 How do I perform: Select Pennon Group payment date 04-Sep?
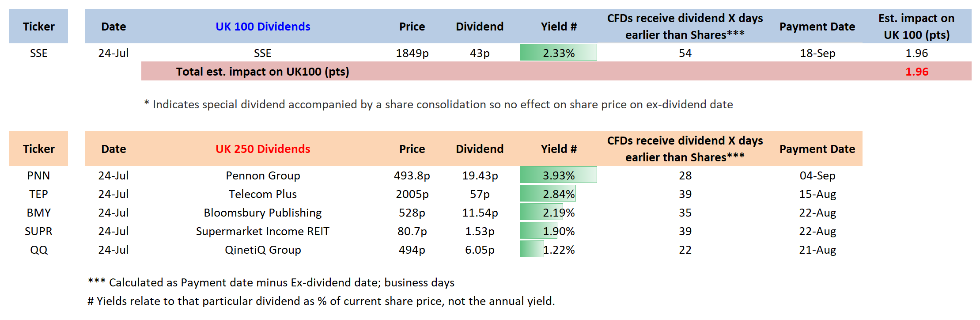817,175
